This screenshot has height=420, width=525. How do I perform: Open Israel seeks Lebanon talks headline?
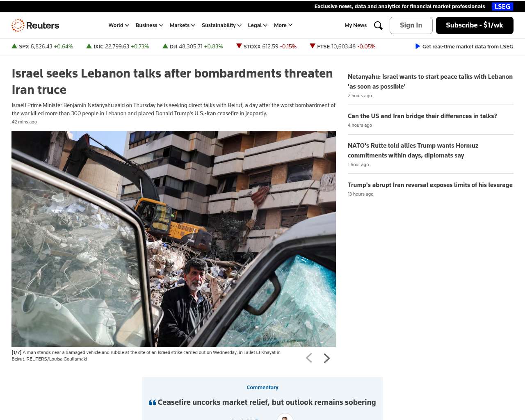(172, 82)
